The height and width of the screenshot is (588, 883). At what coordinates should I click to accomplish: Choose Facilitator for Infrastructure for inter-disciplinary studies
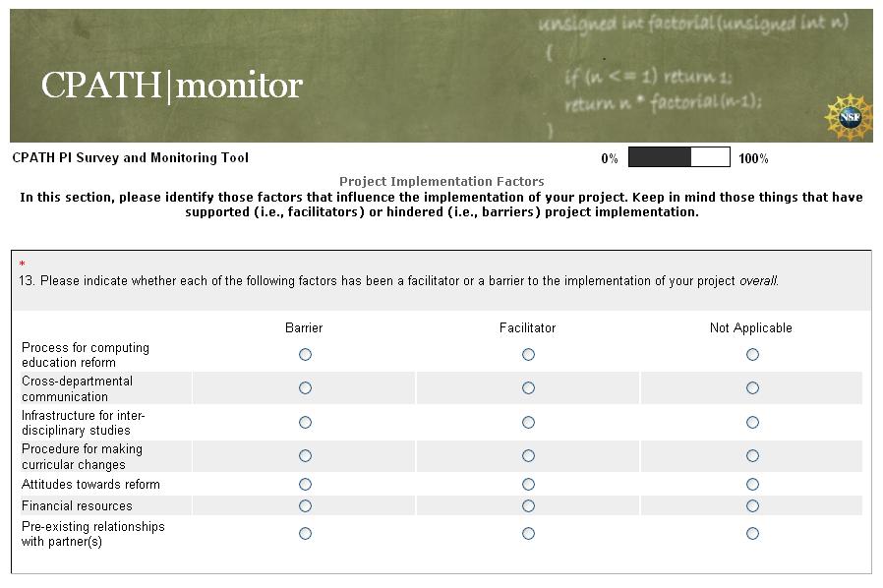[528, 422]
